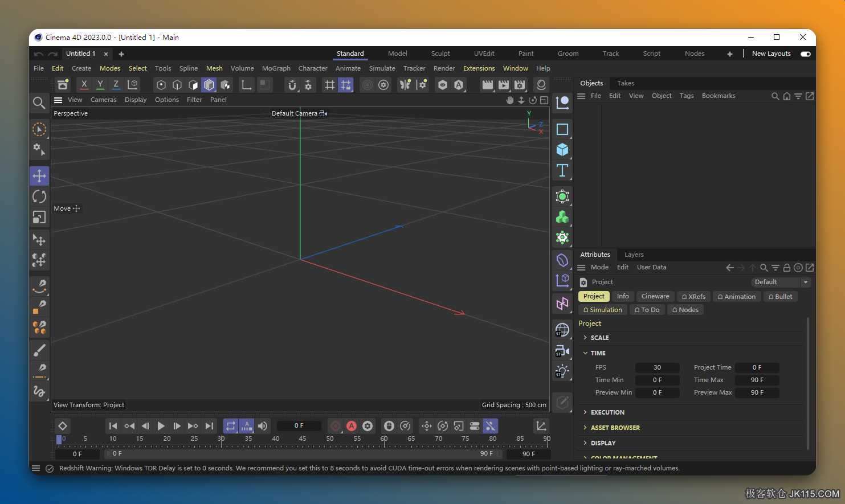This screenshot has width=845, height=504.
Task: Toggle X axis lock
Action: click(84, 85)
